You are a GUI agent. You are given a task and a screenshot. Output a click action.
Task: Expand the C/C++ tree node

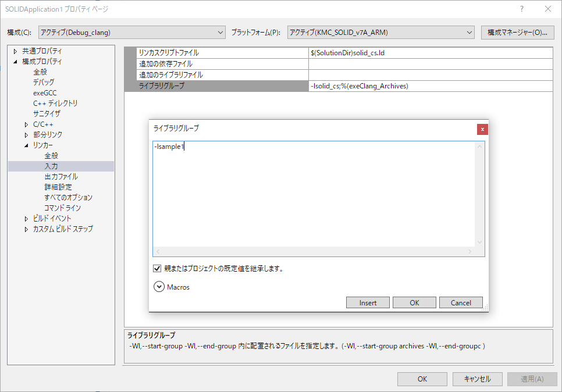click(27, 124)
